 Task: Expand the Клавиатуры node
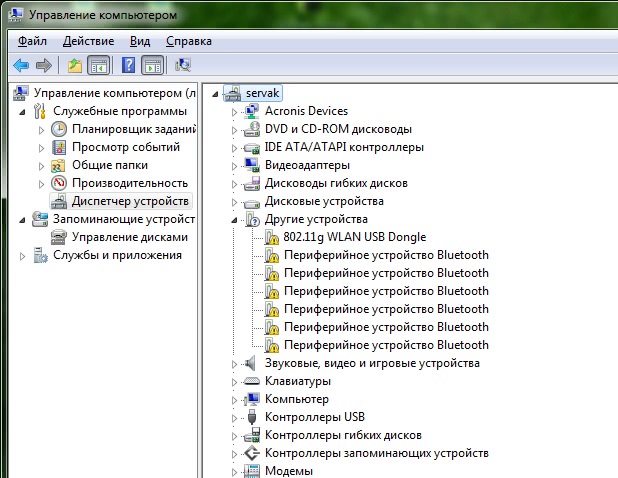point(234,382)
